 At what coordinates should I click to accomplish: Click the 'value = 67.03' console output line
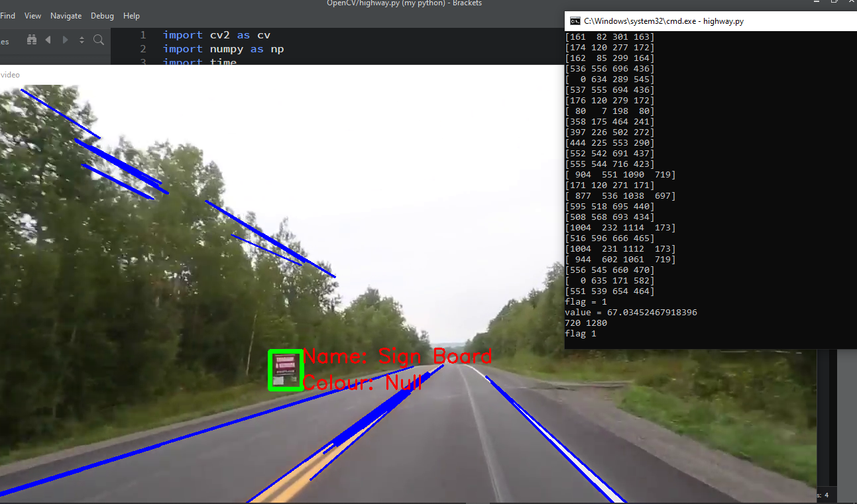point(630,312)
